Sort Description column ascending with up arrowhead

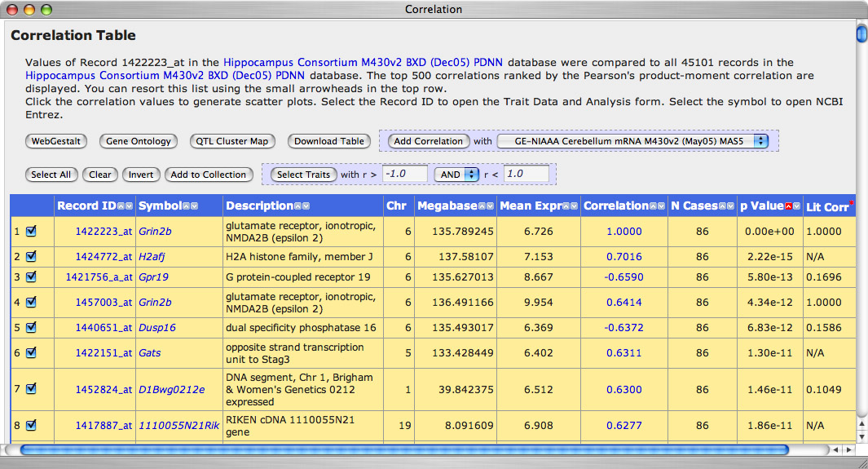297,206
